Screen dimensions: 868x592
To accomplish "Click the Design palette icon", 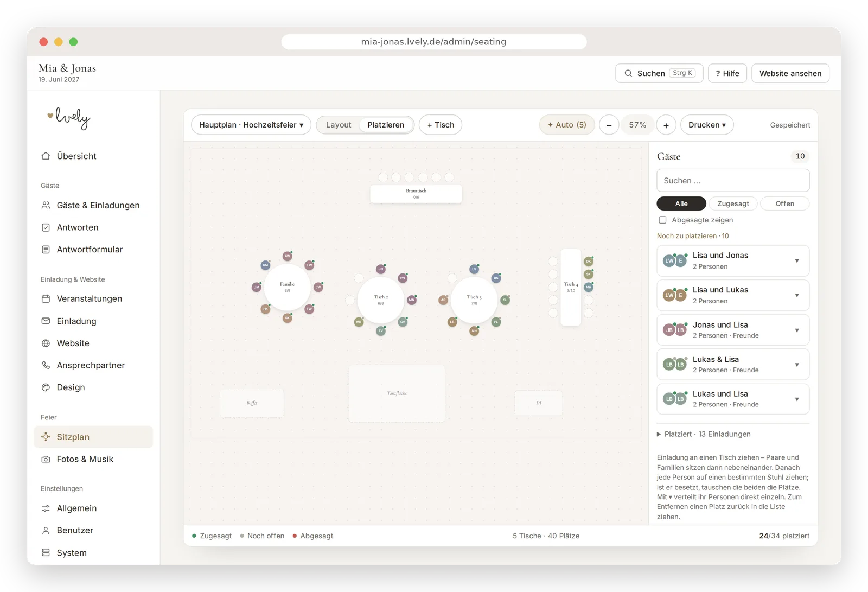I will (x=46, y=387).
